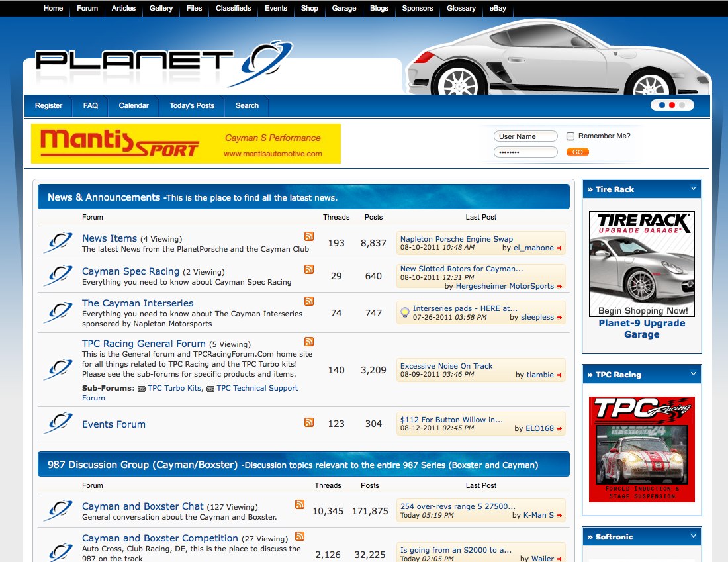Go to last post arrow by ELO168
728x562 pixels.
coord(559,429)
